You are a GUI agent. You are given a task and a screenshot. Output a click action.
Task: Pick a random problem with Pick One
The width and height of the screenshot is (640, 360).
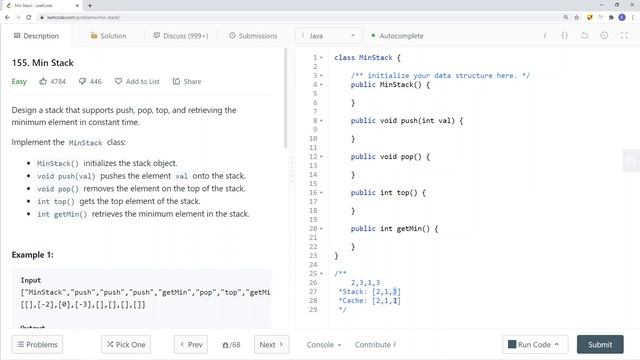pos(126,344)
